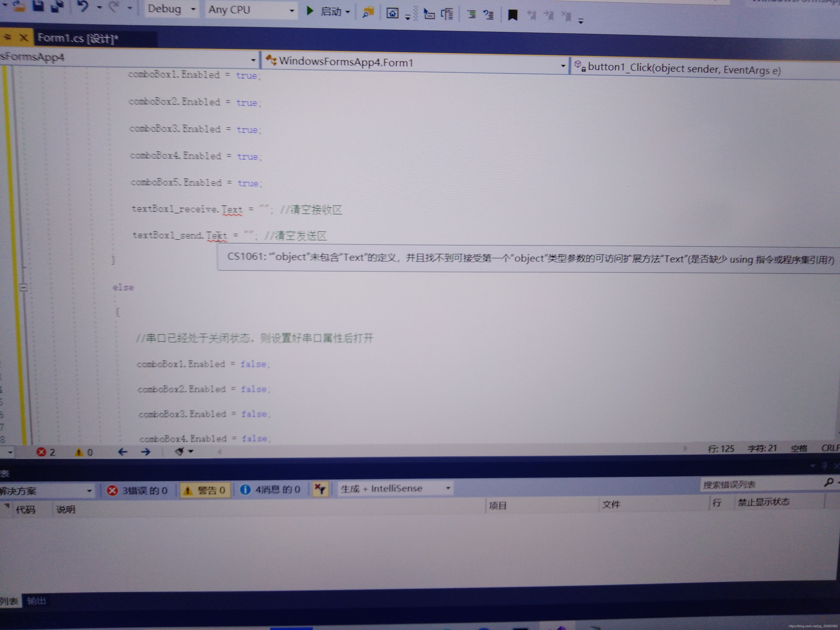Open the WindowsFormsApp4.Form1 class dropdown
The width and height of the screenshot is (840, 630).
415,63
